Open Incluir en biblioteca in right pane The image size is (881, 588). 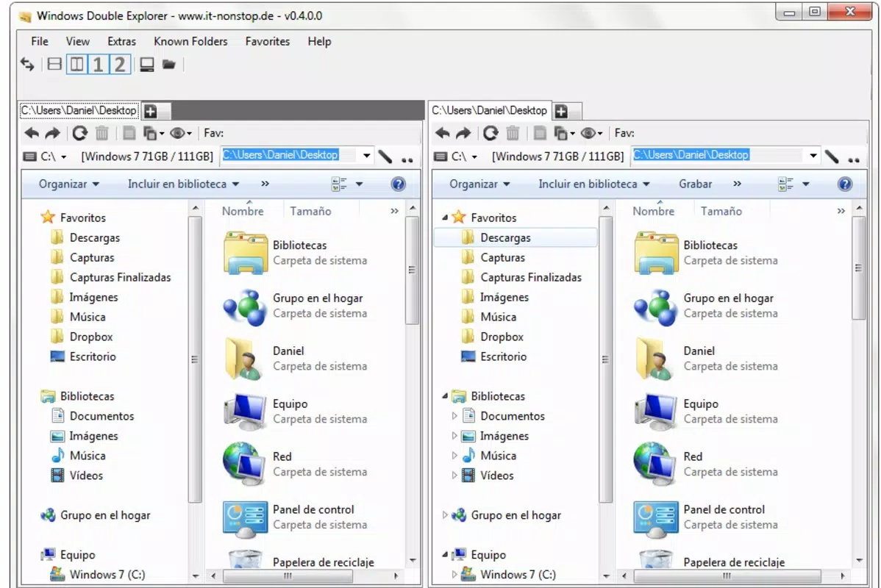point(594,184)
